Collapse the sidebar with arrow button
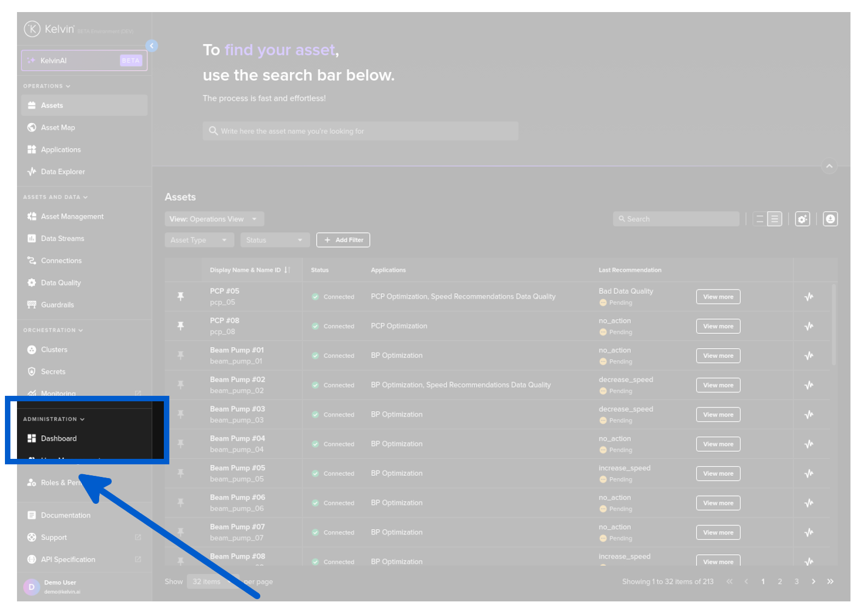 (x=152, y=46)
